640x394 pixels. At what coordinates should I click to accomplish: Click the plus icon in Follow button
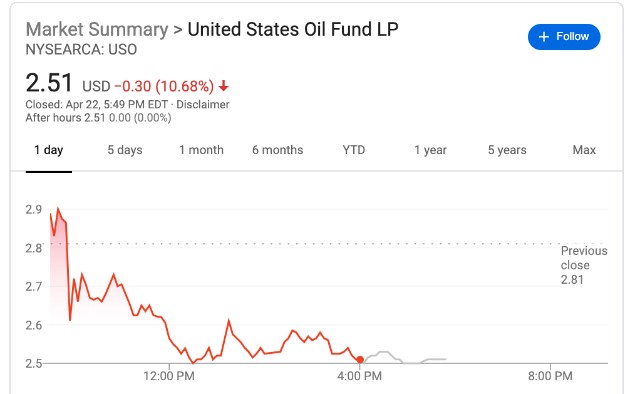tap(543, 37)
